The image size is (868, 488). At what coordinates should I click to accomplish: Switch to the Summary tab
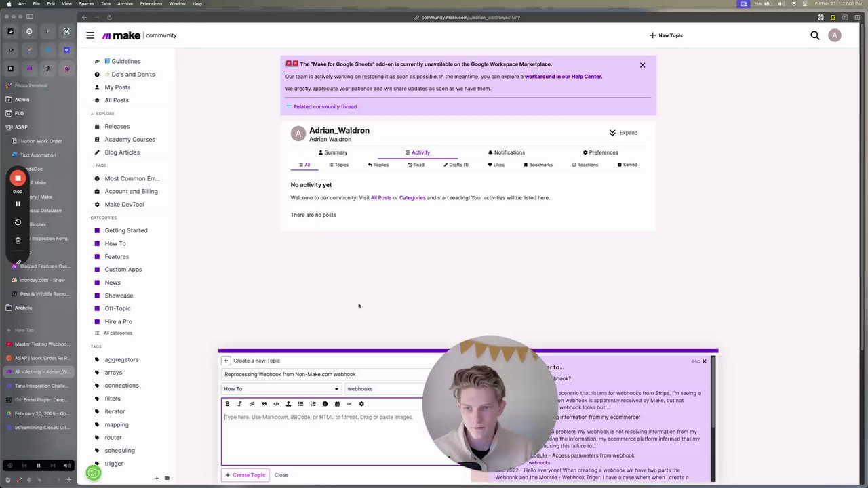click(333, 152)
